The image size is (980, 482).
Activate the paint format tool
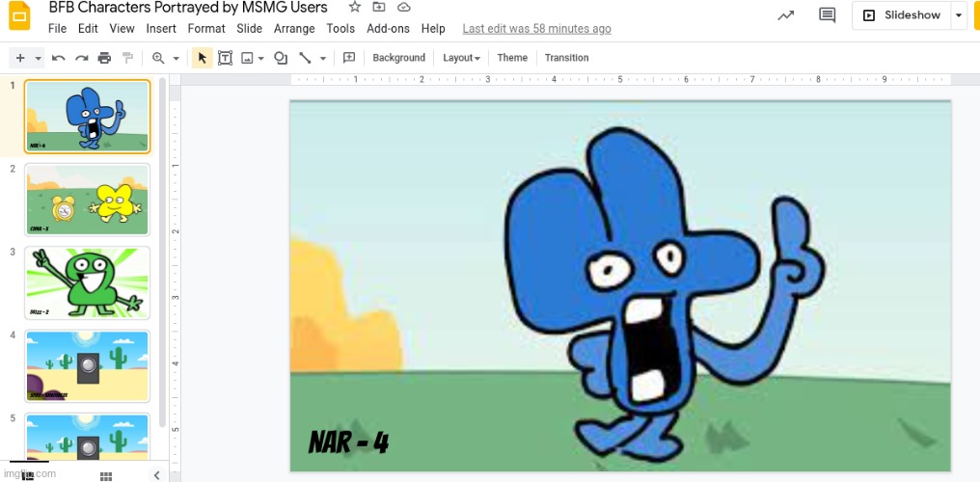tap(127, 58)
